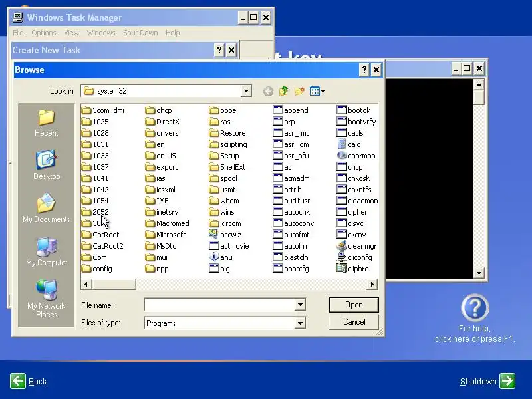Image resolution: width=532 pixels, height=399 pixels.
Task: Open Windows menu in Task Manager
Action: (x=101, y=33)
